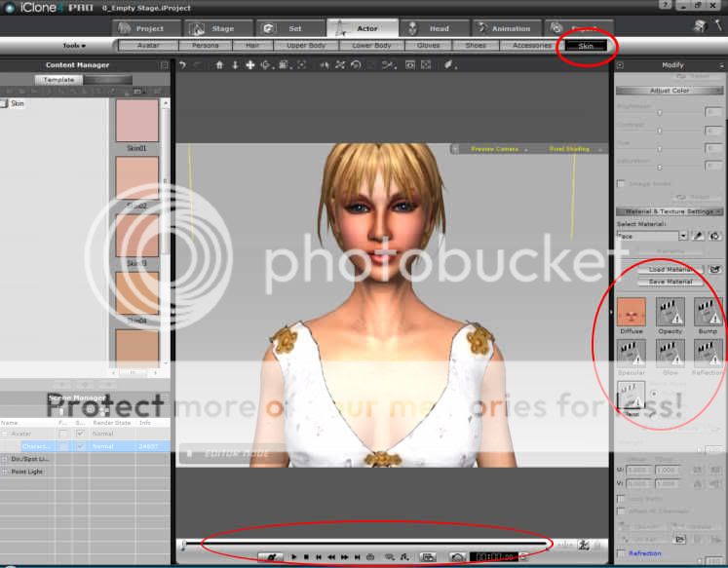Open the Hair sub-tab

[252, 45]
